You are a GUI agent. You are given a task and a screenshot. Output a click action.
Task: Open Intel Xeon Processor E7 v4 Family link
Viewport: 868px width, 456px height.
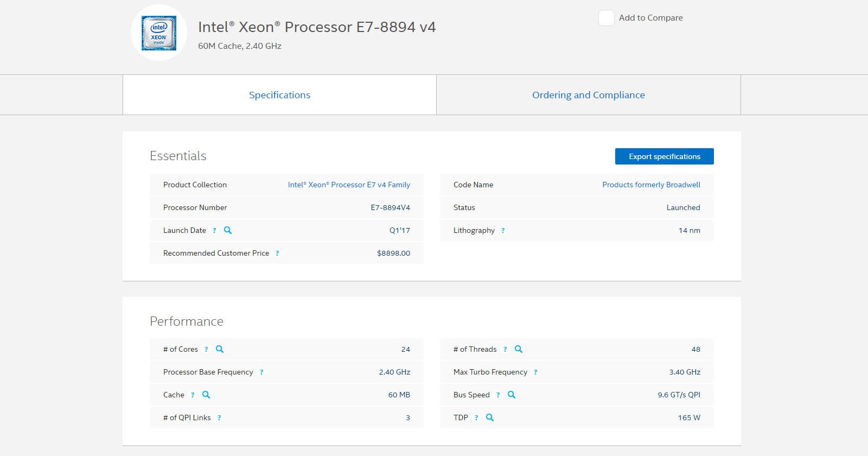click(x=349, y=185)
